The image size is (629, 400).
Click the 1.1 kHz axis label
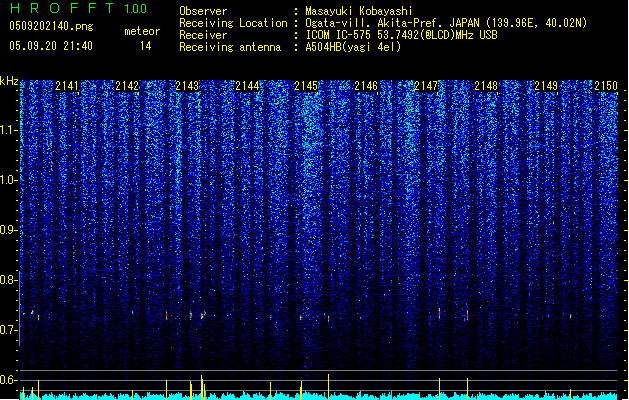(9, 130)
